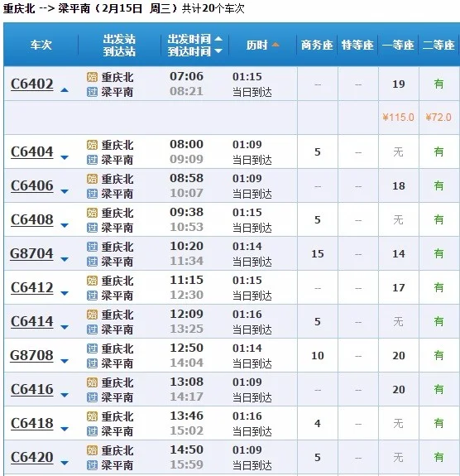This screenshot has width=460, height=476.
Task: Click pass-through 过 icon beside G8708 重庆北
Action: [x=92, y=349]
